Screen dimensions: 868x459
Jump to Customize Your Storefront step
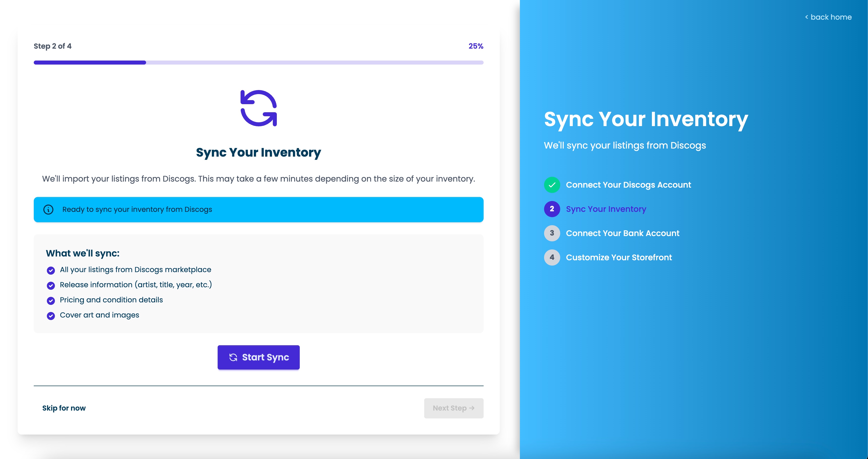619,257
